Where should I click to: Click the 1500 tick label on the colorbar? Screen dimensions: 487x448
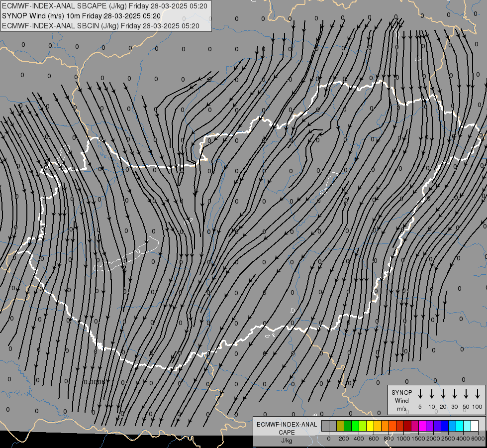(x=418, y=439)
